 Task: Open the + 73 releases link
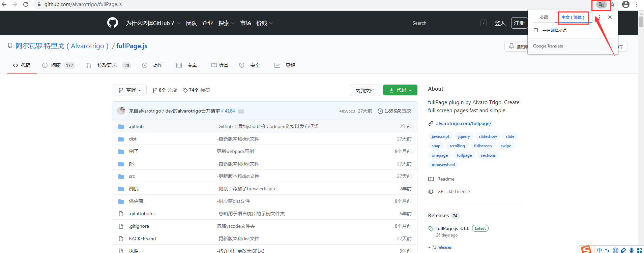click(x=440, y=247)
